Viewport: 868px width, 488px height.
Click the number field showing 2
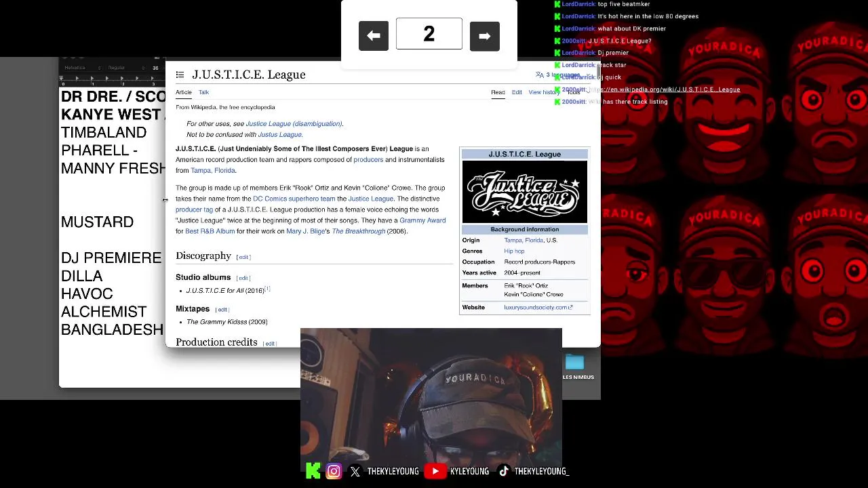[x=429, y=34]
